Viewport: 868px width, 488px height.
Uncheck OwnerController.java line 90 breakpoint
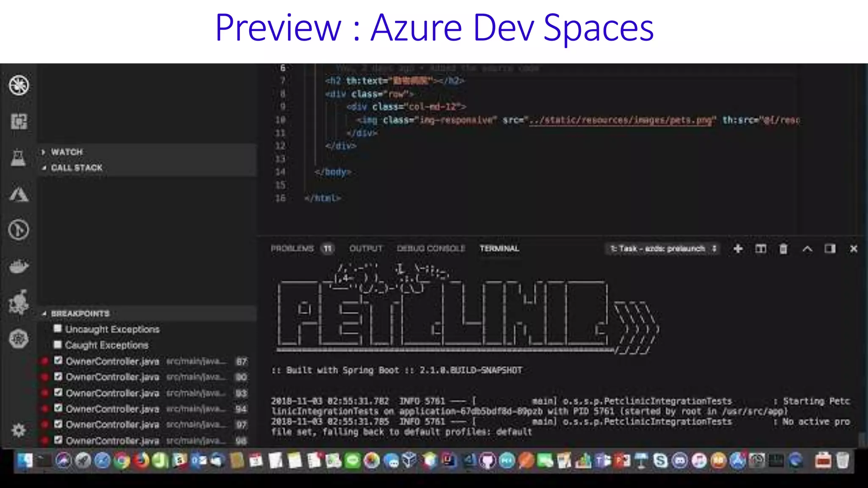(x=58, y=377)
